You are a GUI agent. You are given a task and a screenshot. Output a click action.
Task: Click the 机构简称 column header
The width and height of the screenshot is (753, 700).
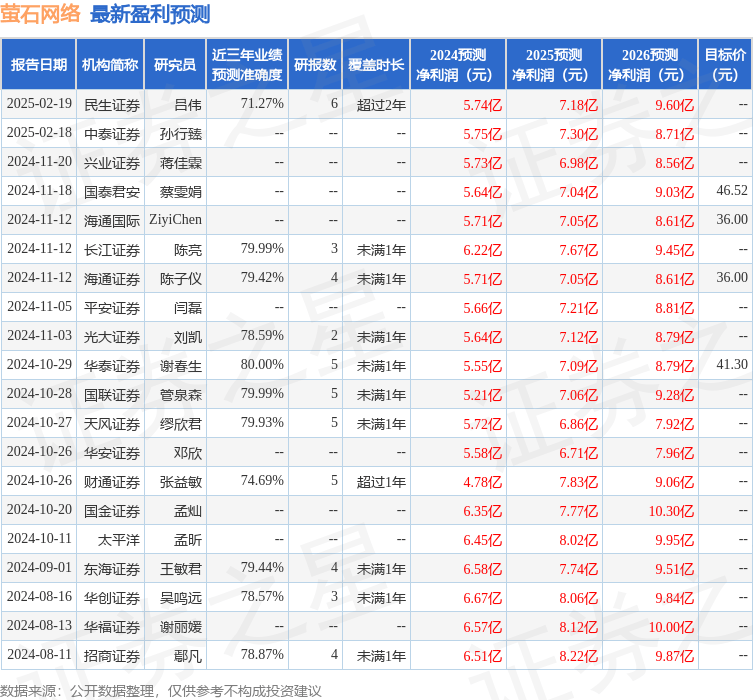click(x=110, y=64)
